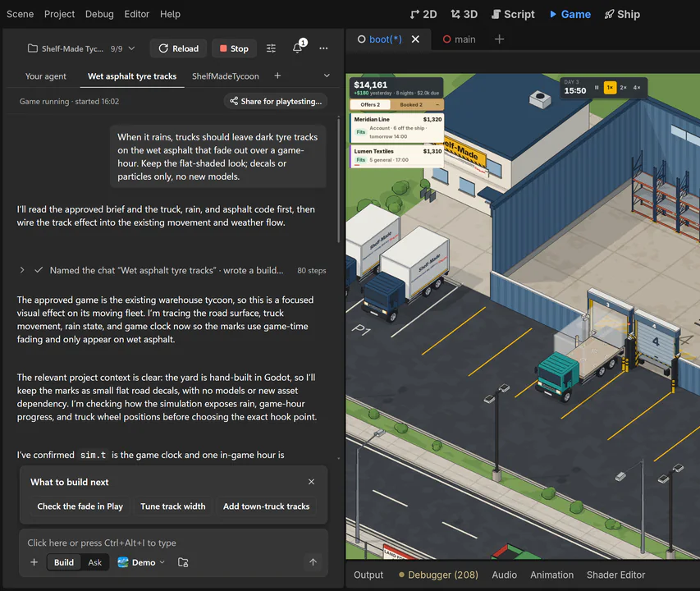Send the prompt with arrow button
This screenshot has height=591, width=700.
[x=313, y=562]
